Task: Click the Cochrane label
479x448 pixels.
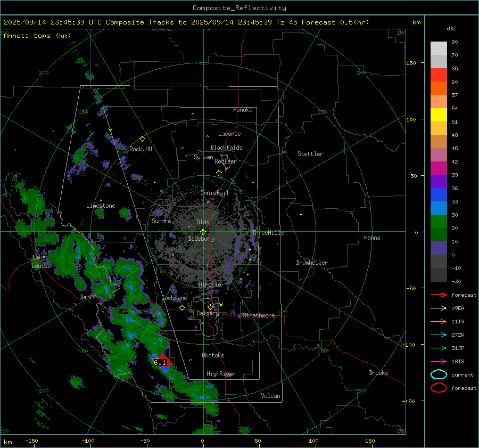Action: [x=174, y=298]
